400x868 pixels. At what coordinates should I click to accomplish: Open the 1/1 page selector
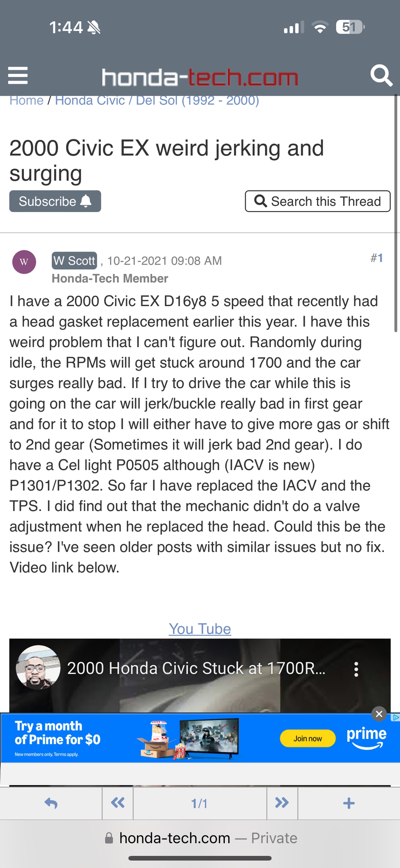click(200, 803)
